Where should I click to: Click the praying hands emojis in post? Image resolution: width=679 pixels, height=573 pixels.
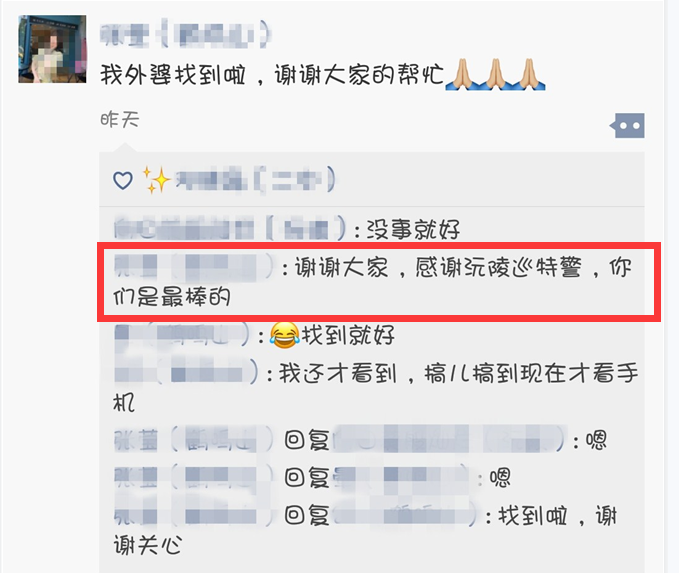495,74
